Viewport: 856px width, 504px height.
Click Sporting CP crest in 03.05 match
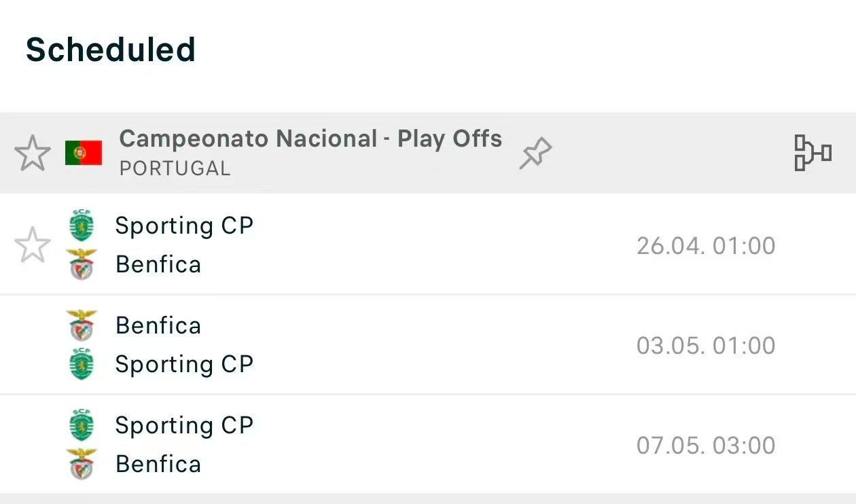(x=82, y=364)
